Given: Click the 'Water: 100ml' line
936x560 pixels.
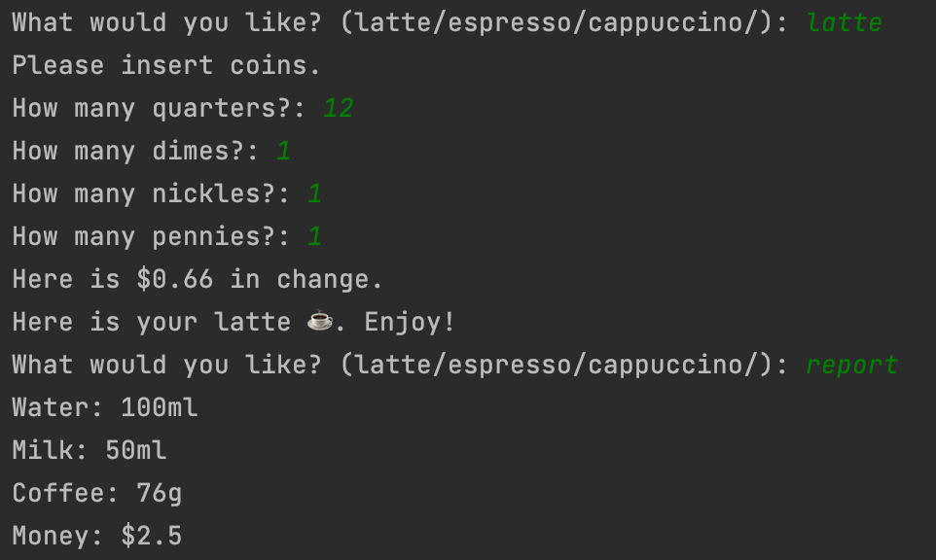Looking at the screenshot, I should (105, 408).
